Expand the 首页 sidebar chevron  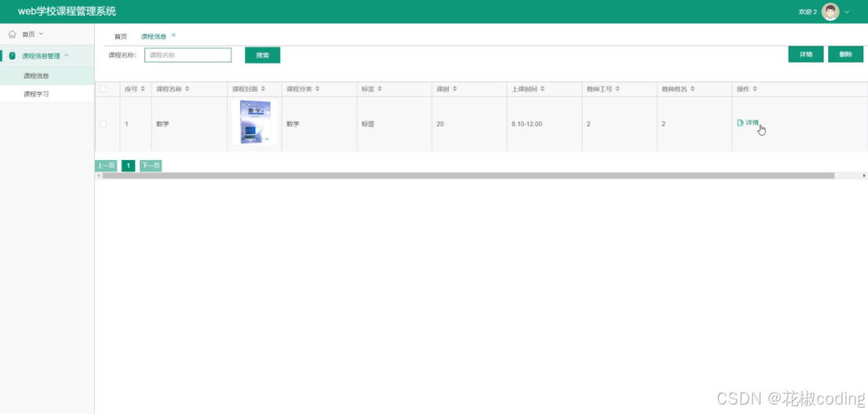coord(41,34)
